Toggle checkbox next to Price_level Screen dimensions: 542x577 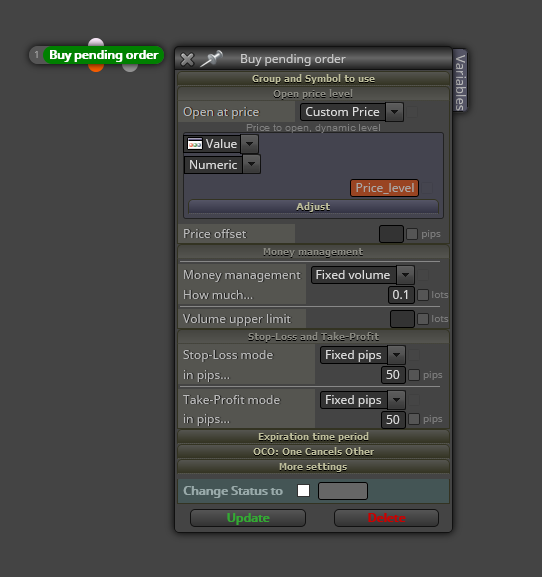(x=427, y=188)
